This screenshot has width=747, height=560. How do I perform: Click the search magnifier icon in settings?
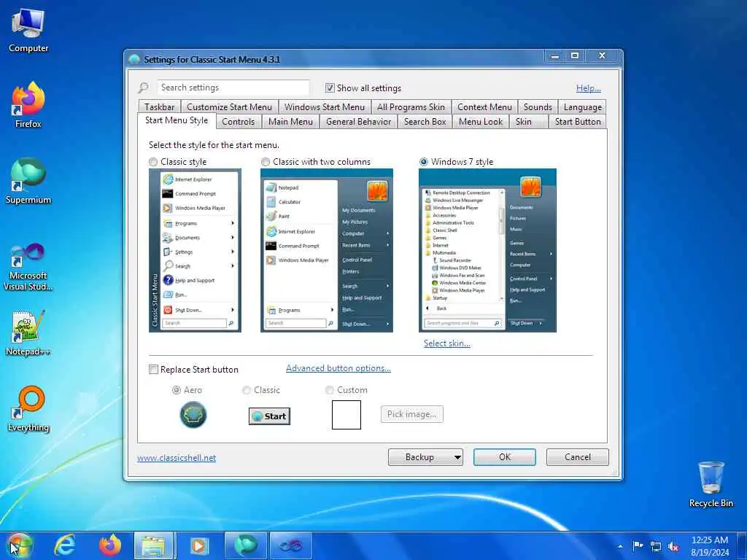(x=144, y=87)
